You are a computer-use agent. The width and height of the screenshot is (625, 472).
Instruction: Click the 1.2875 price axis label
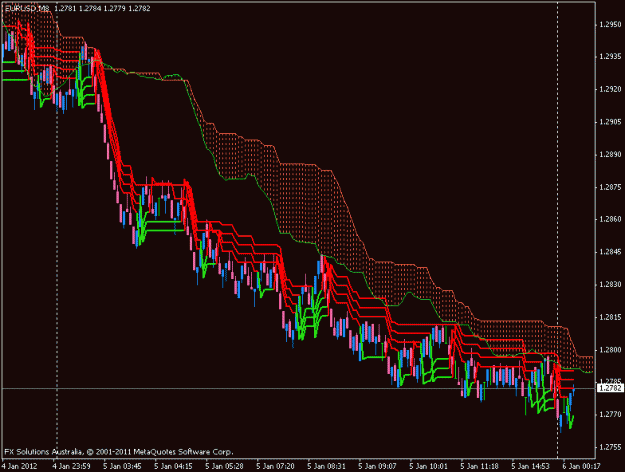tap(610, 187)
